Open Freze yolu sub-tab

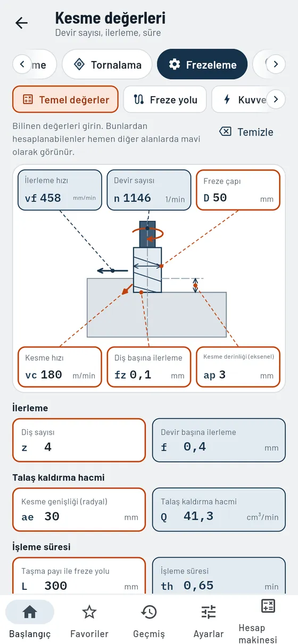coord(165,99)
